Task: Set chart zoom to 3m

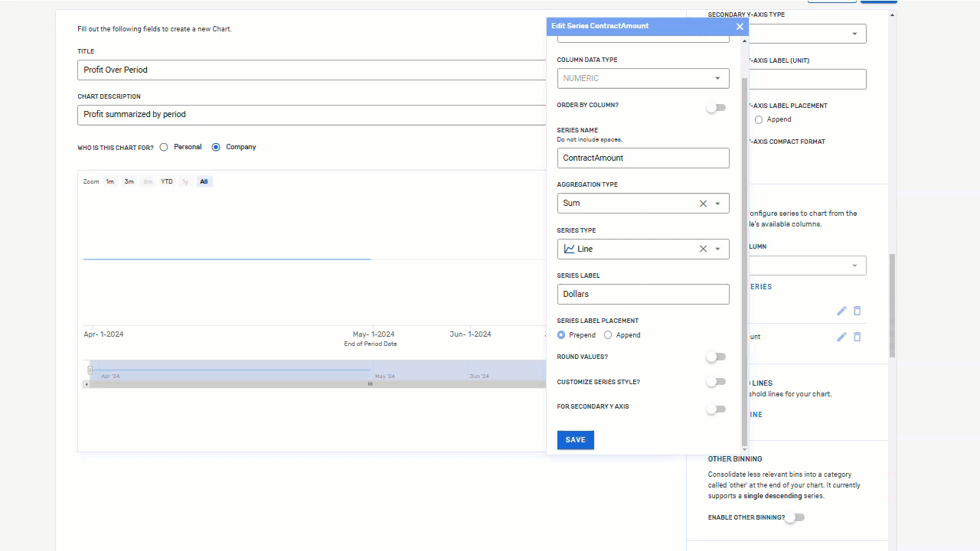Action: click(129, 181)
